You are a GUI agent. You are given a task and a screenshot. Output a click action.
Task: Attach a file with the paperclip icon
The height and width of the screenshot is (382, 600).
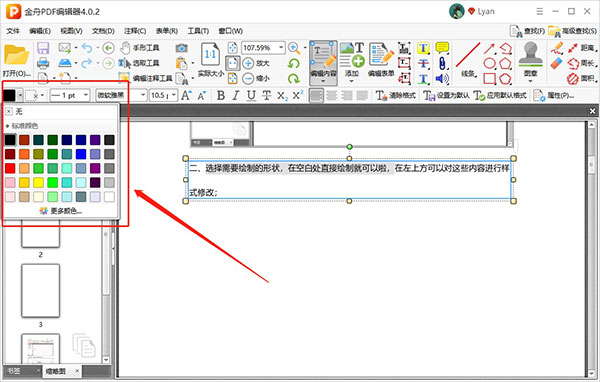point(442,64)
